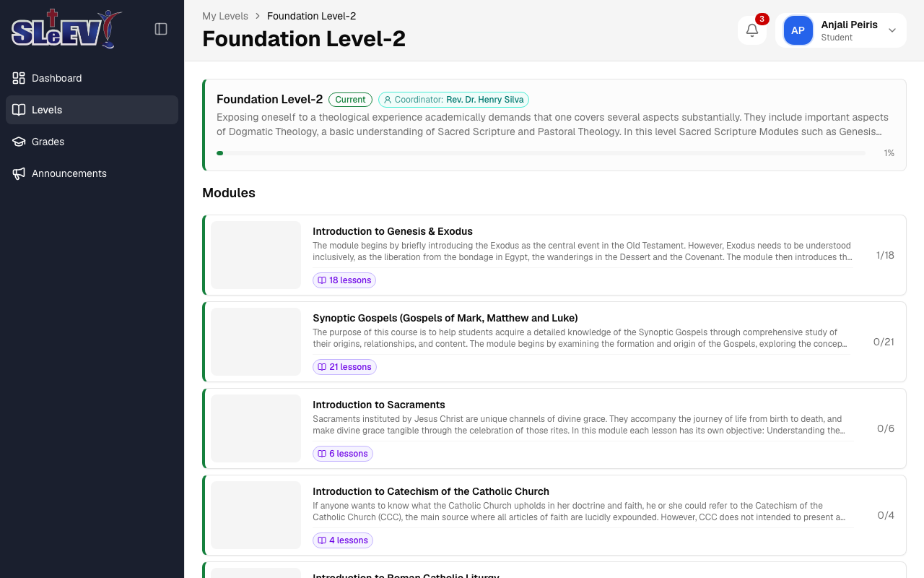The image size is (924, 578).
Task: Click the Catechism module thumbnail
Action: [x=256, y=515]
